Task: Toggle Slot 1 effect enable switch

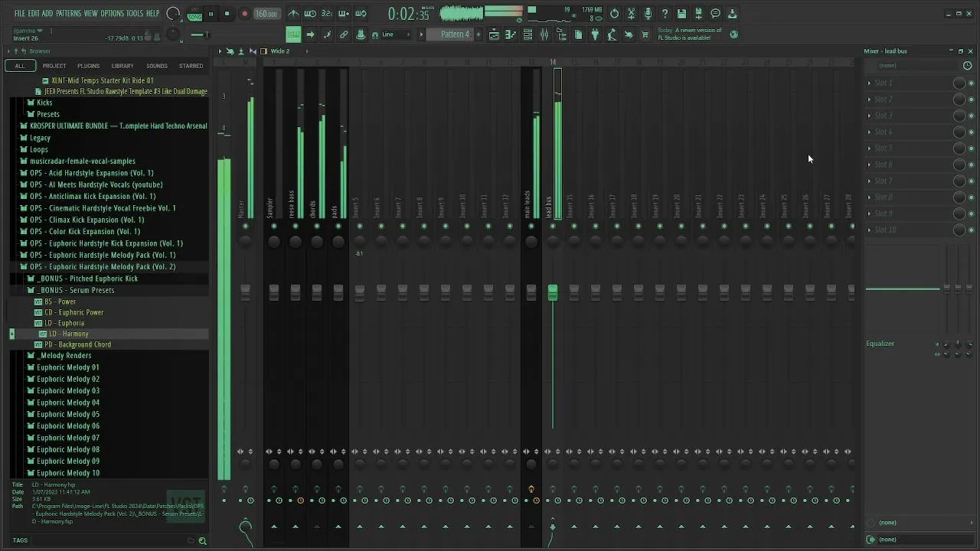Action: pos(972,83)
